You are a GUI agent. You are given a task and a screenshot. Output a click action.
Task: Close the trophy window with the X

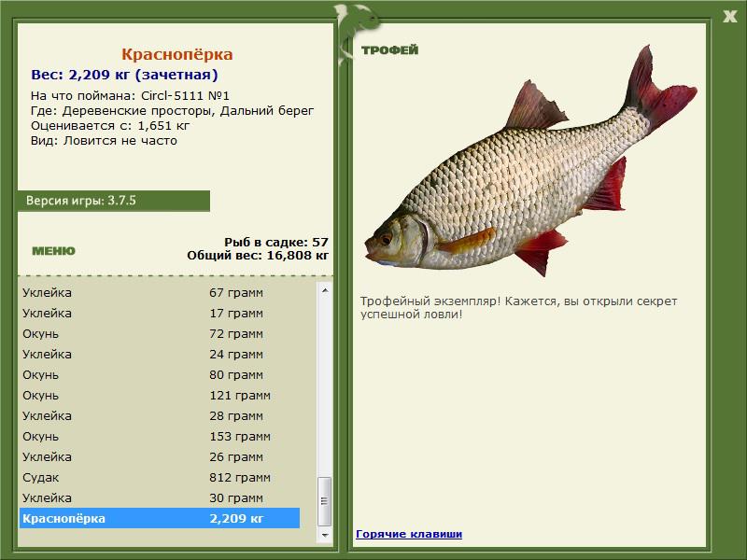(x=729, y=17)
